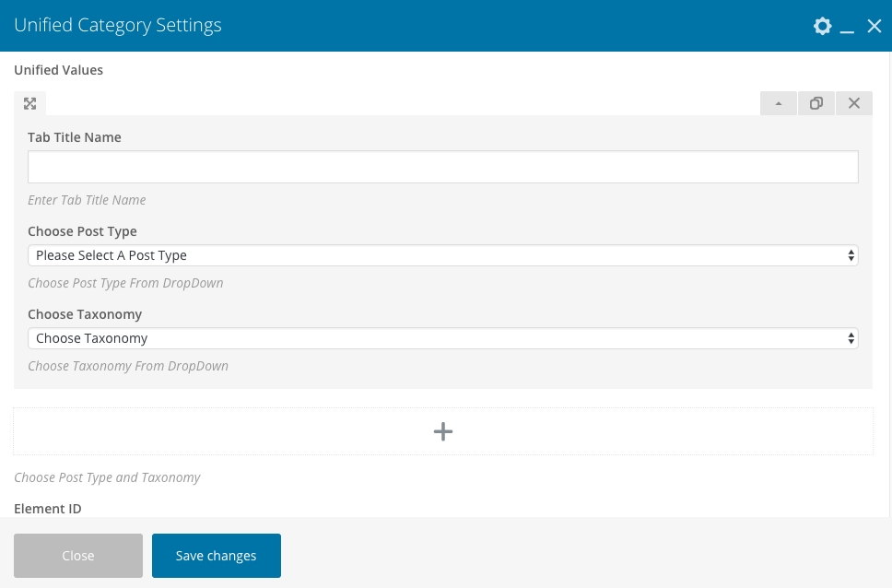Click the "Choose Post Type" field label
The width and height of the screenshot is (892, 588).
tap(82, 231)
